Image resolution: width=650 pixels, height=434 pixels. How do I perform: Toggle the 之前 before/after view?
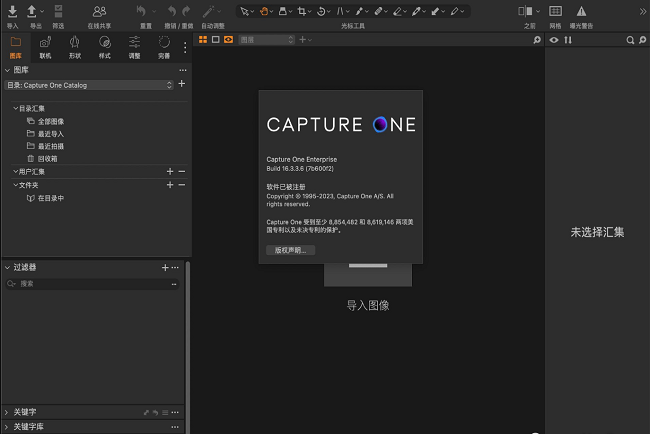click(525, 12)
